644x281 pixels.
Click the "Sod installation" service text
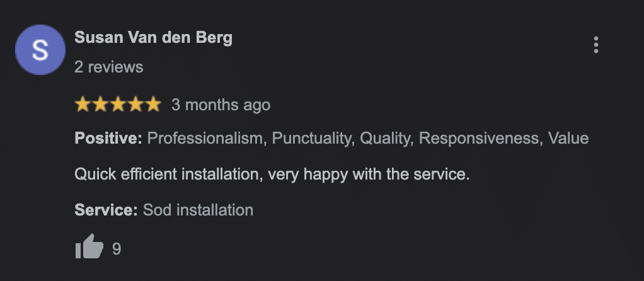pyautogui.click(x=198, y=210)
